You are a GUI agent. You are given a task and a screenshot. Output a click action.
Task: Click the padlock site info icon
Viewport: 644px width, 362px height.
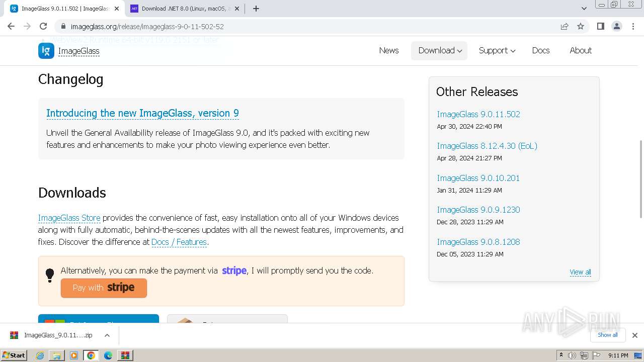(63, 26)
